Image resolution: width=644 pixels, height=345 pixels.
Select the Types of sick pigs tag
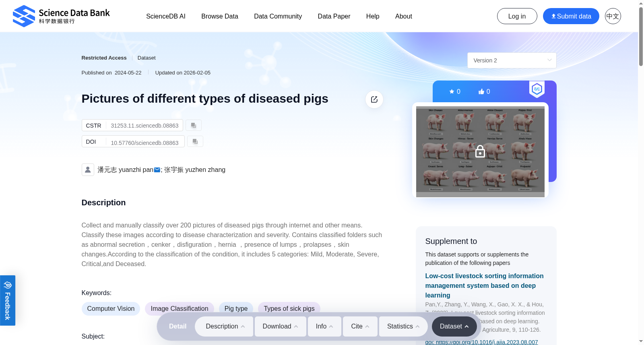[x=289, y=309]
